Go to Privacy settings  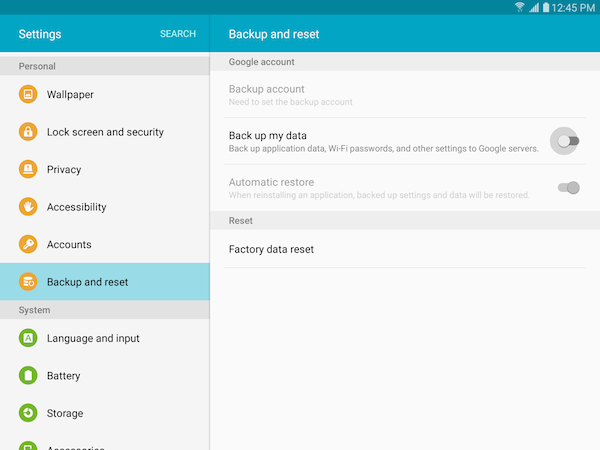(105, 169)
